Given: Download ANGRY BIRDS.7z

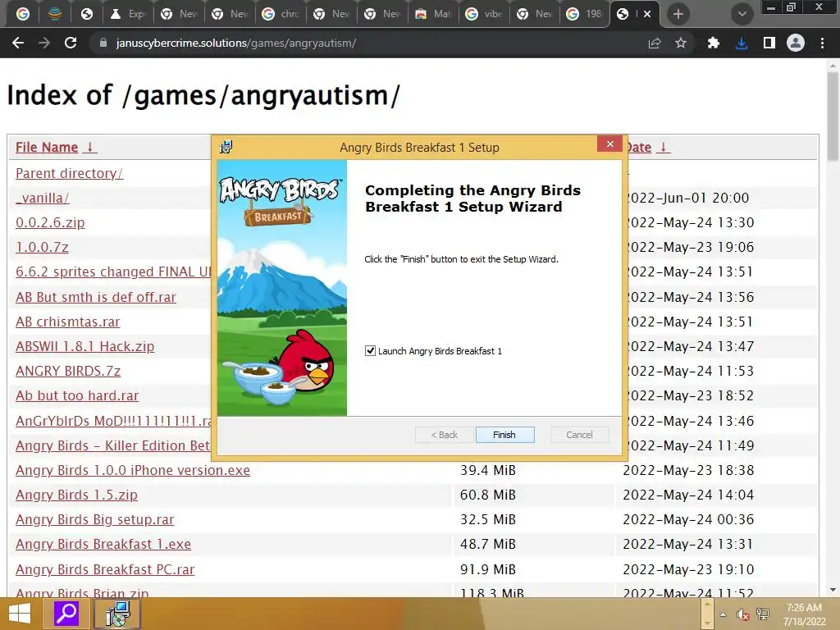Looking at the screenshot, I should (x=68, y=372).
